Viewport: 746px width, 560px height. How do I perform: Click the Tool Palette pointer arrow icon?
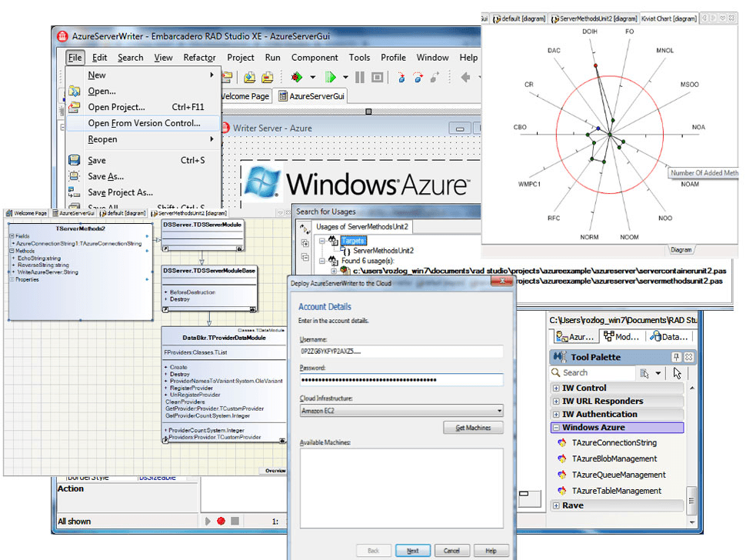pyautogui.click(x=677, y=373)
